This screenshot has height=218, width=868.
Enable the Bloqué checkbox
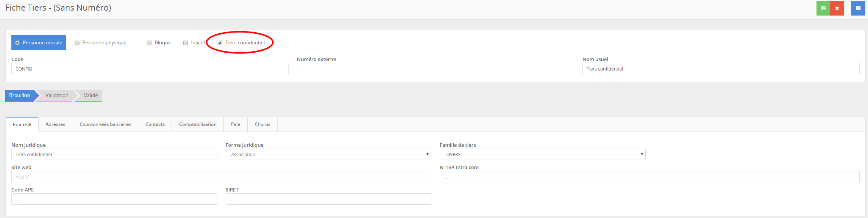(149, 43)
